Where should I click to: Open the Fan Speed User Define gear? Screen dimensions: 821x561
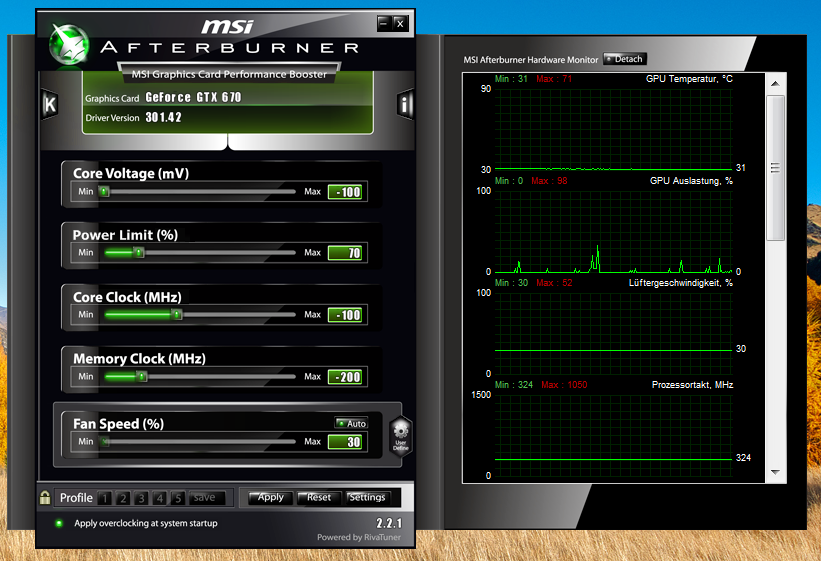(401, 436)
